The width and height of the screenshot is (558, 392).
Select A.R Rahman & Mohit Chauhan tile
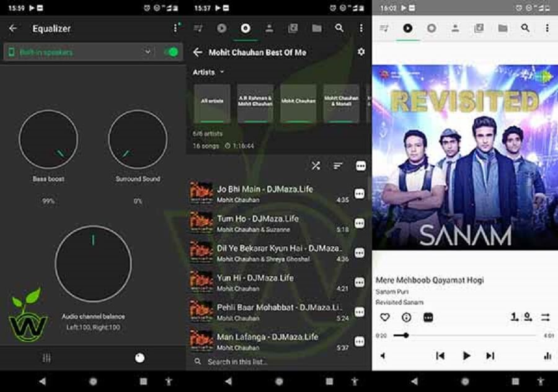(x=255, y=103)
